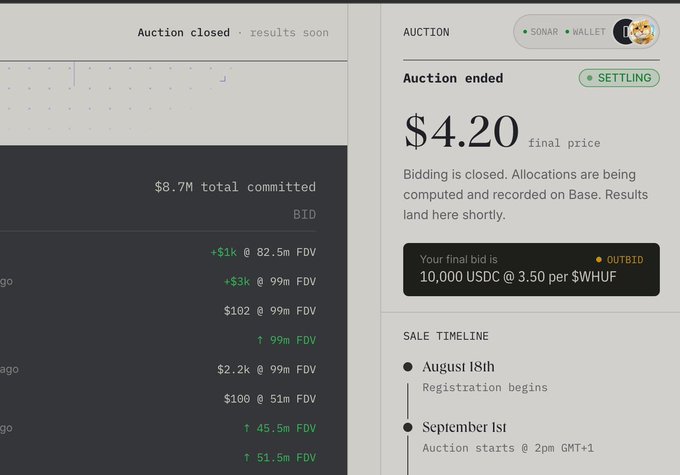Click the cat avatar profile picture
The width and height of the screenshot is (680, 475).
pyautogui.click(x=642, y=32)
